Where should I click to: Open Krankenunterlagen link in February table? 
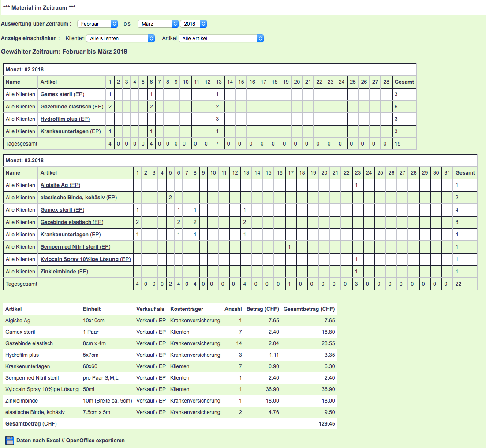(x=65, y=131)
